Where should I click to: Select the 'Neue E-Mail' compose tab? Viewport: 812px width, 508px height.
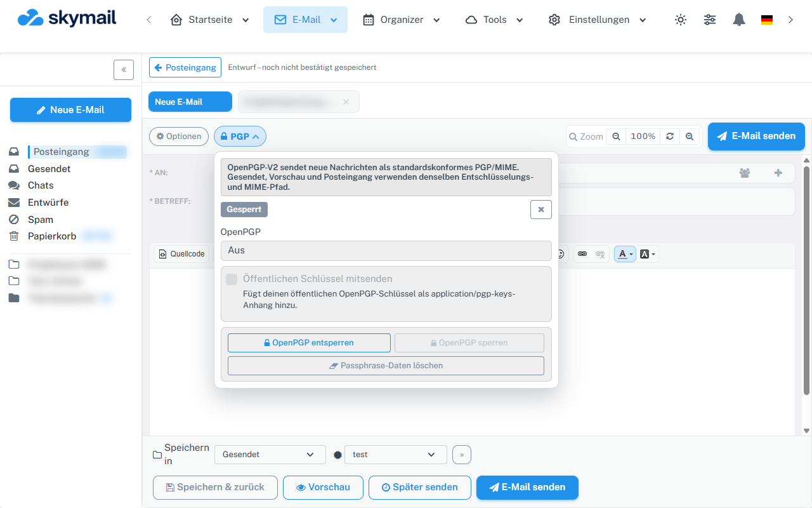pyautogui.click(x=190, y=102)
